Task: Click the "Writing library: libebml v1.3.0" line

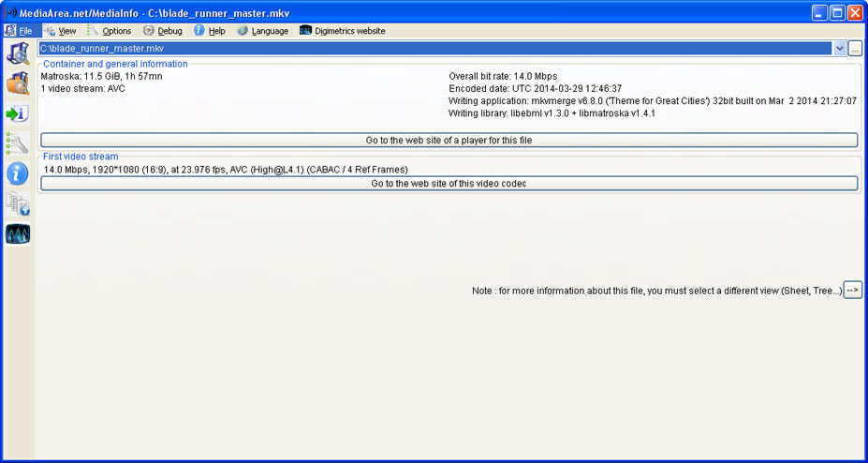Action: click(552, 113)
